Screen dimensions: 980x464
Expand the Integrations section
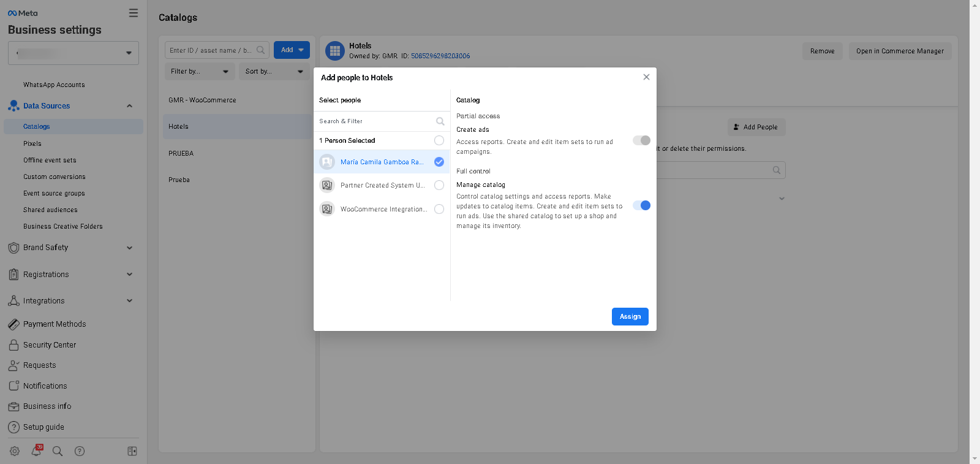click(129, 301)
